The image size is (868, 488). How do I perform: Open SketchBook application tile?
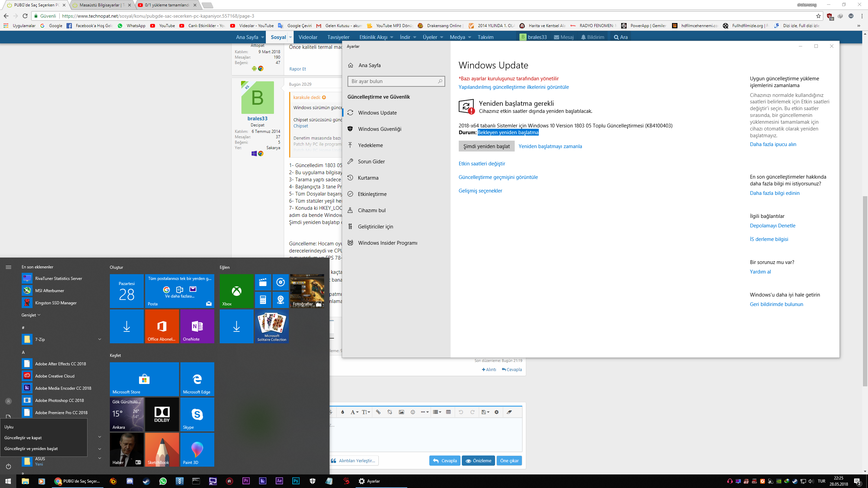point(161,449)
